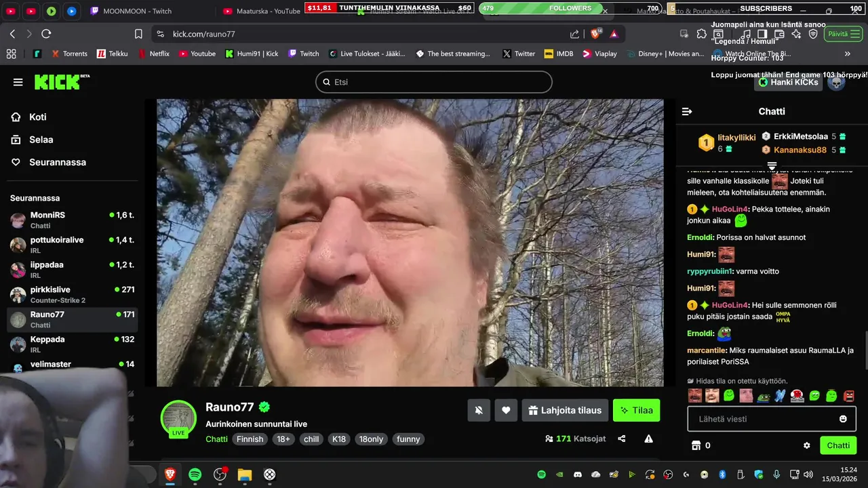Open Spotify from the taskbar
This screenshot has width=868, height=488.
195,474
